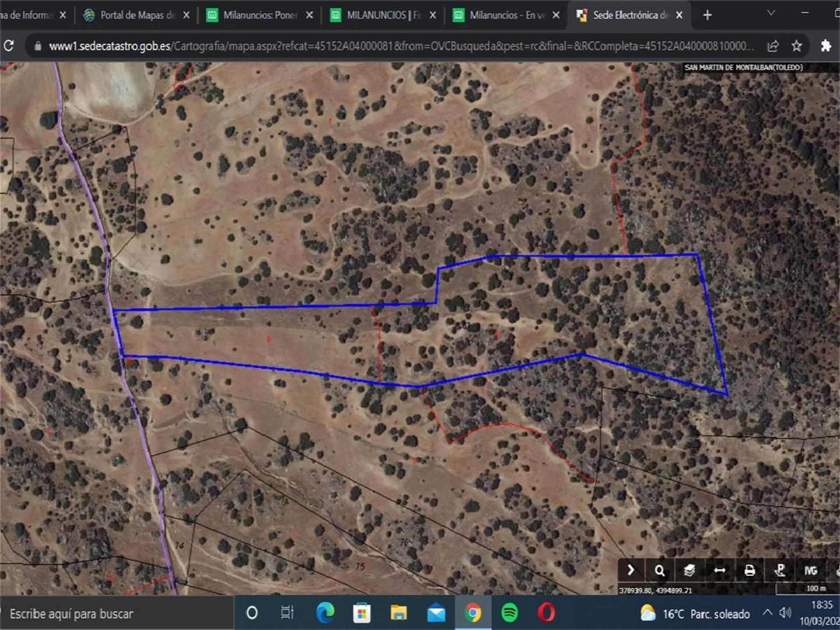
Task: Switch to MILANUNCIOS | Fi tab
Action: point(383,15)
